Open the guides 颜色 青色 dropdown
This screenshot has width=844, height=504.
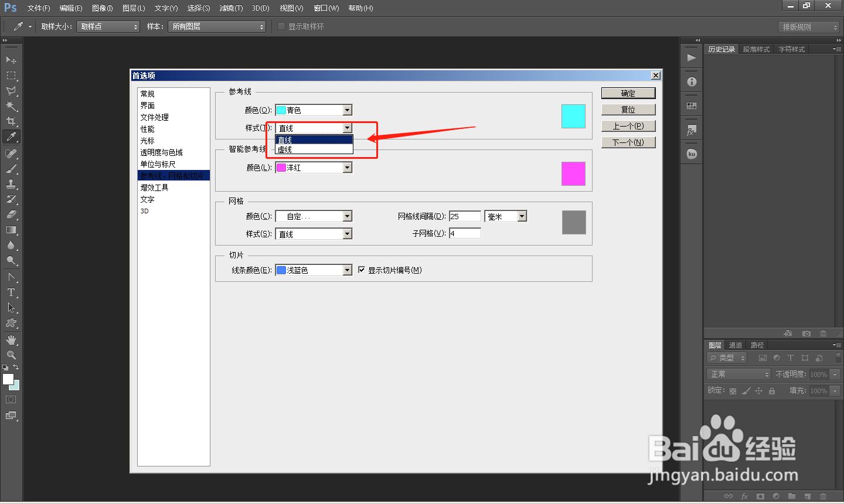314,110
